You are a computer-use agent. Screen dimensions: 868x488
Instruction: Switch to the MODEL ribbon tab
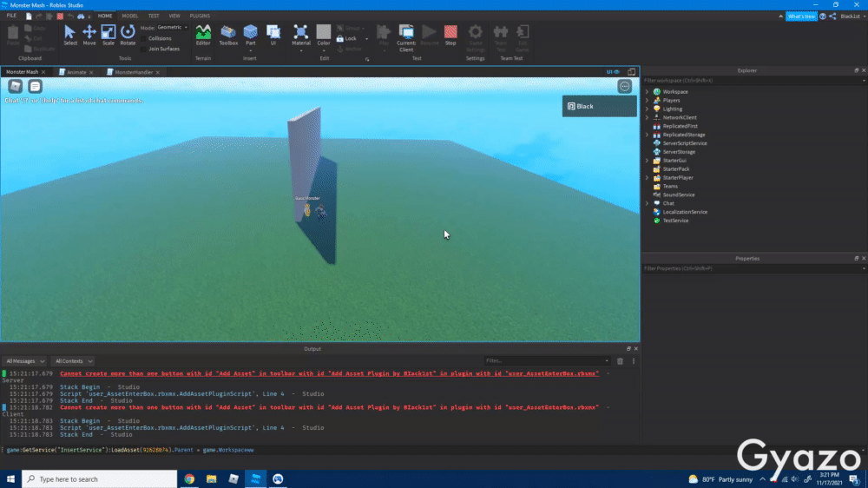pos(129,16)
